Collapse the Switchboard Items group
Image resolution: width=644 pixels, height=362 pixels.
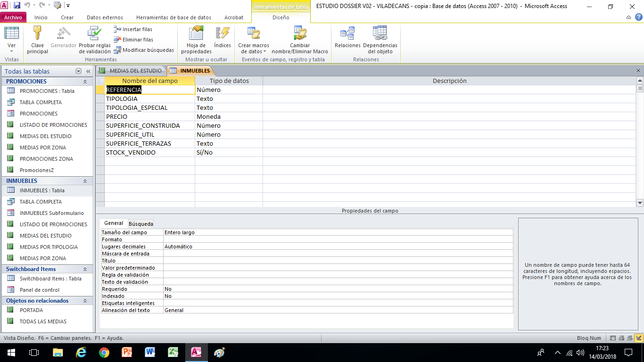(x=85, y=269)
